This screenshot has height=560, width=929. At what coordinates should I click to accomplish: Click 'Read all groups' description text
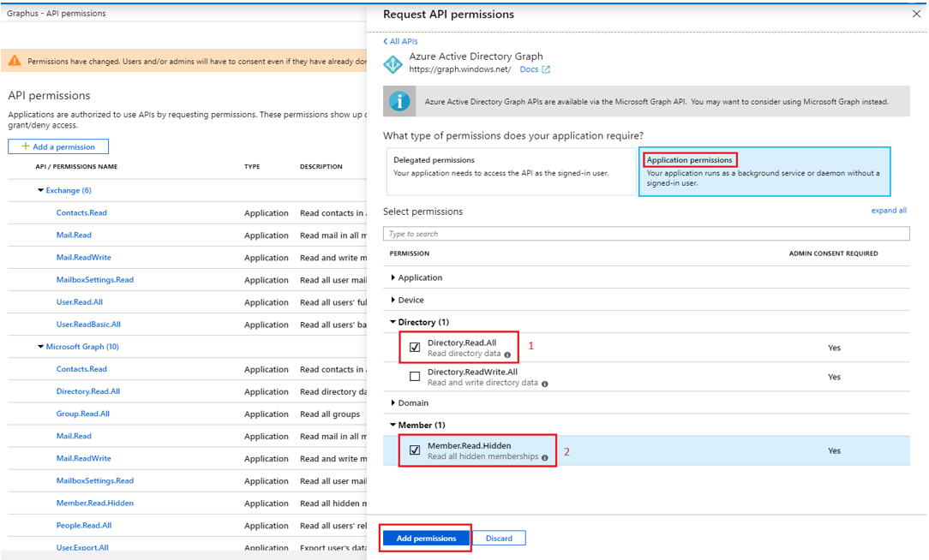pos(330,414)
